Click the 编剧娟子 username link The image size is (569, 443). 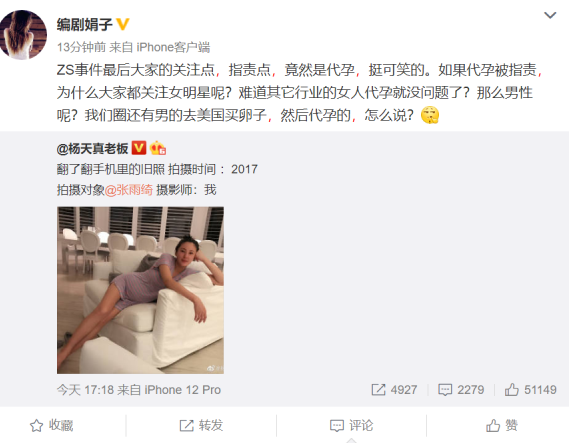(x=85, y=24)
